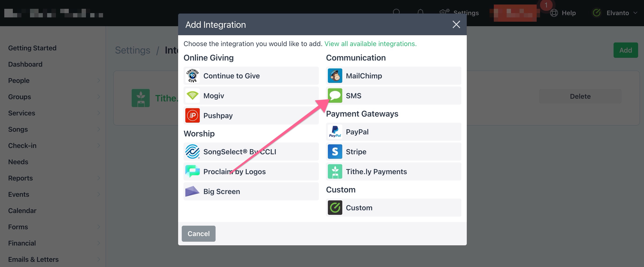Click the green SMS speech bubble icon
Screen dimensions: 644x267
pos(335,96)
